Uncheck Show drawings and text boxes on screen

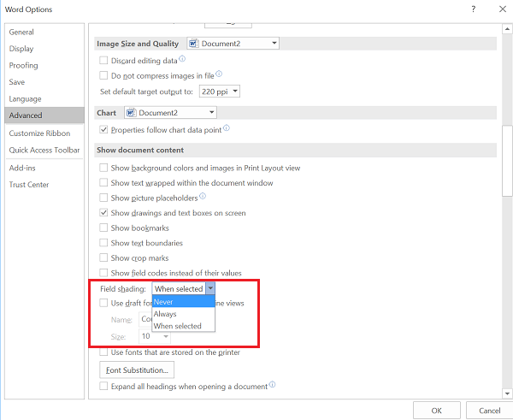(x=104, y=213)
